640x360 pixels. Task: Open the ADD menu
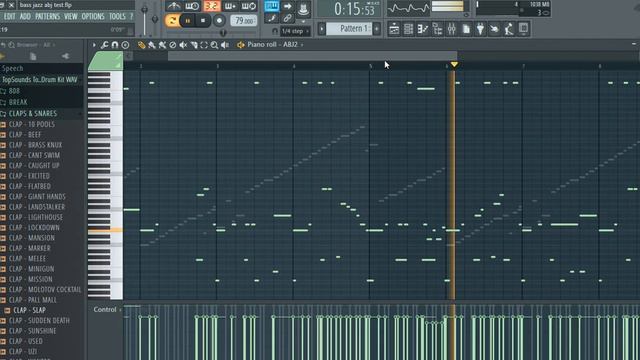point(25,17)
